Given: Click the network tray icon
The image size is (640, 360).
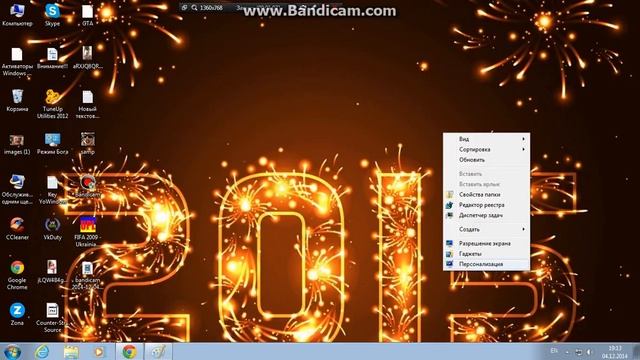Looking at the screenshot, I should click(579, 352).
